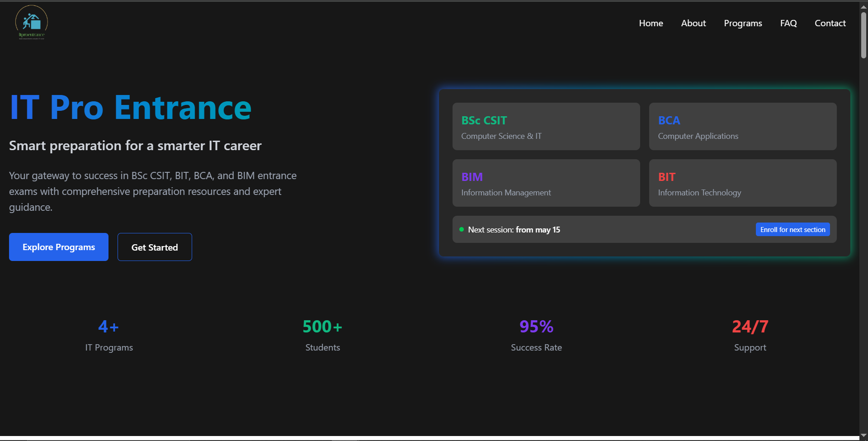Viewport: 868px width, 441px height.
Task: Select the BSc CSIT program card
Action: point(546,127)
